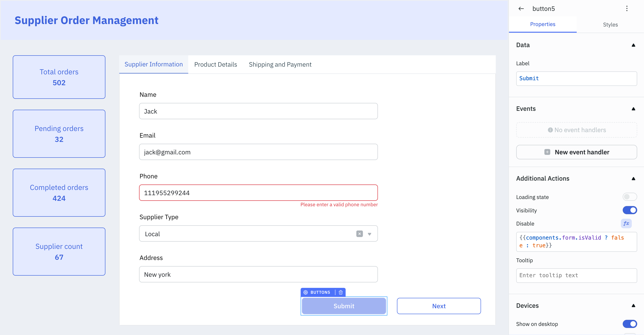
Task: Click the gear icon on BUTTON5 tag
Action: pyautogui.click(x=305, y=292)
